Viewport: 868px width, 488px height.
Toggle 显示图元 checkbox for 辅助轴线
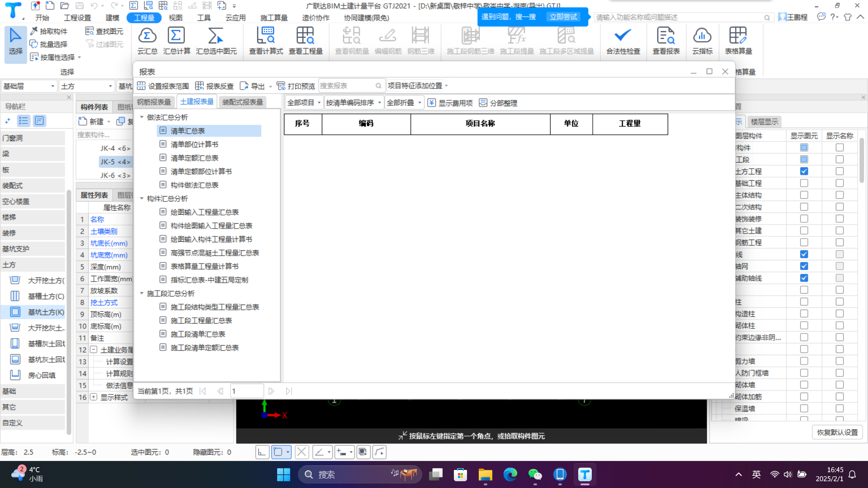[804, 278]
